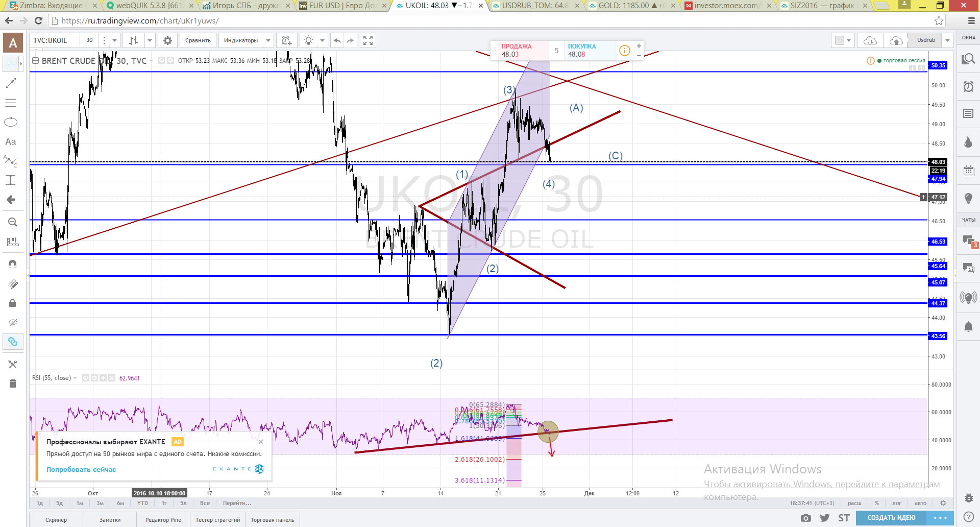The image size is (980, 527).
Task: Expand the Индикаторы dropdown arrow
Action: 268,40
